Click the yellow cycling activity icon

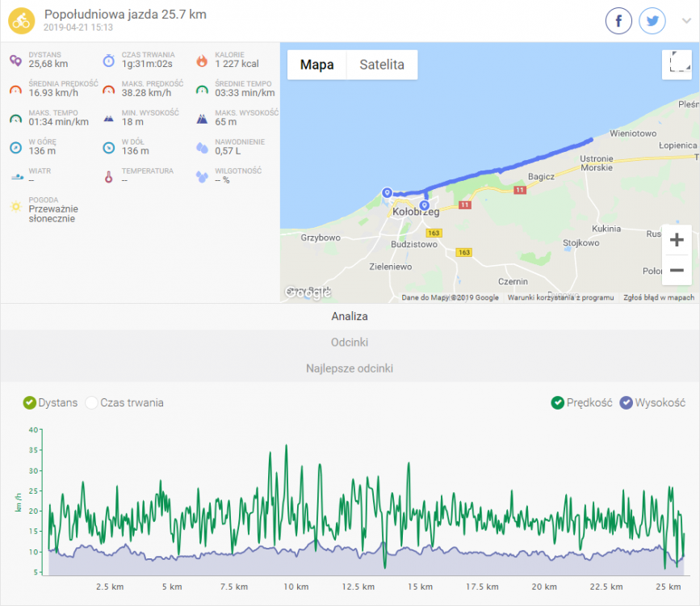pos(22,20)
